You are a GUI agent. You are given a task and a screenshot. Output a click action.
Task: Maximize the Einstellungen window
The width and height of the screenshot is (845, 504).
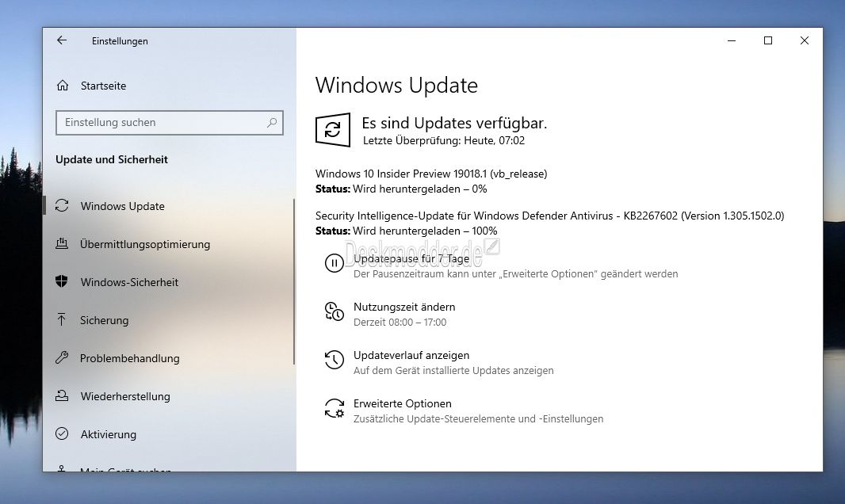768,40
